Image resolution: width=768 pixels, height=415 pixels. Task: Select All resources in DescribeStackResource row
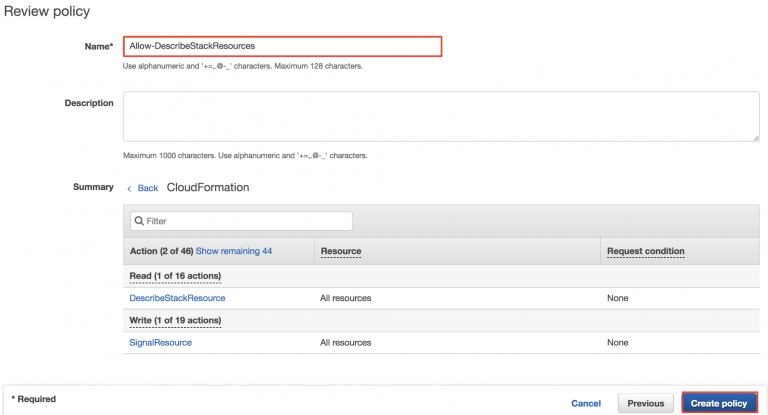pos(347,298)
